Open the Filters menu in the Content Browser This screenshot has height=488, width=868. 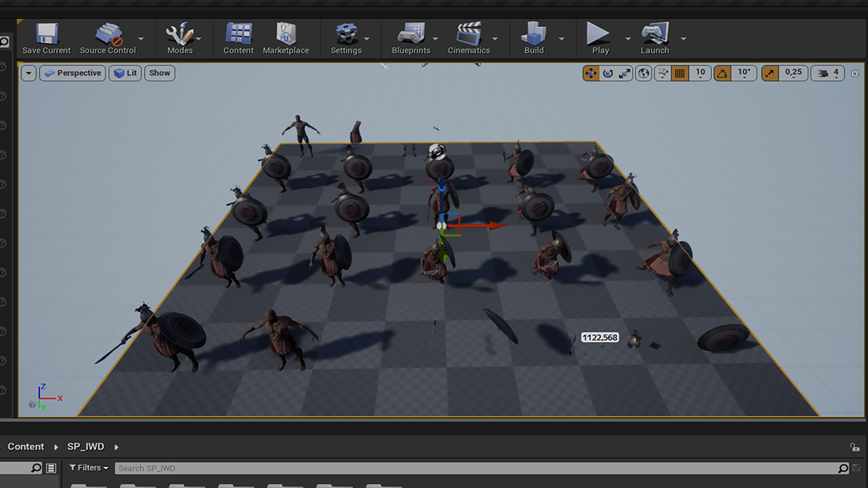pos(89,468)
